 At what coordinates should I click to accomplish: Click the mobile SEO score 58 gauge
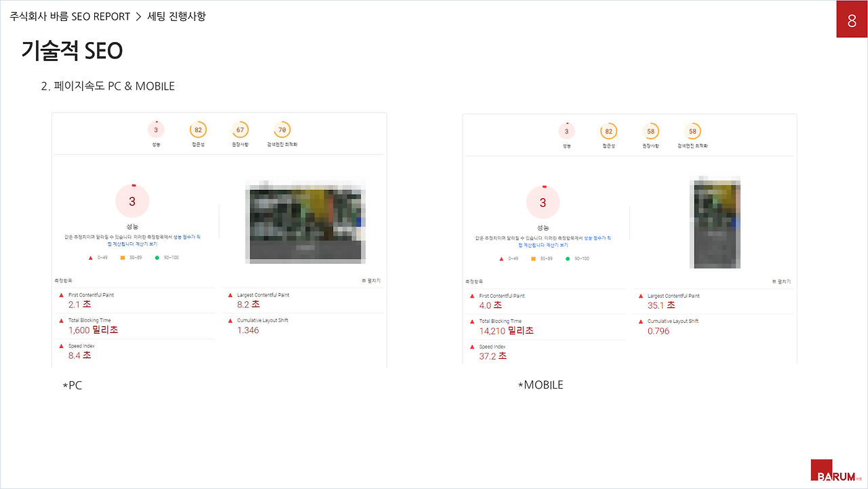coord(692,131)
